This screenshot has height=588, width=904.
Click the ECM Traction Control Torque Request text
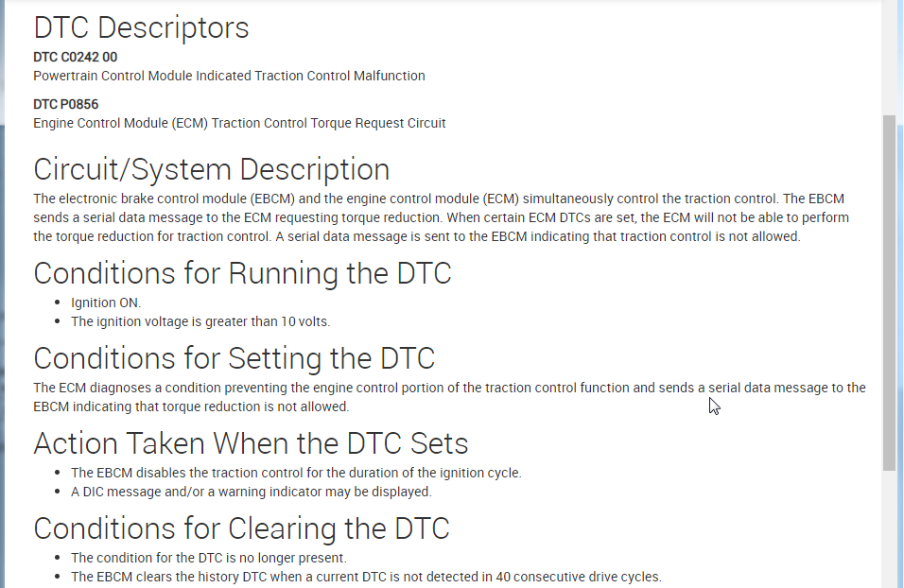pyautogui.click(x=239, y=123)
